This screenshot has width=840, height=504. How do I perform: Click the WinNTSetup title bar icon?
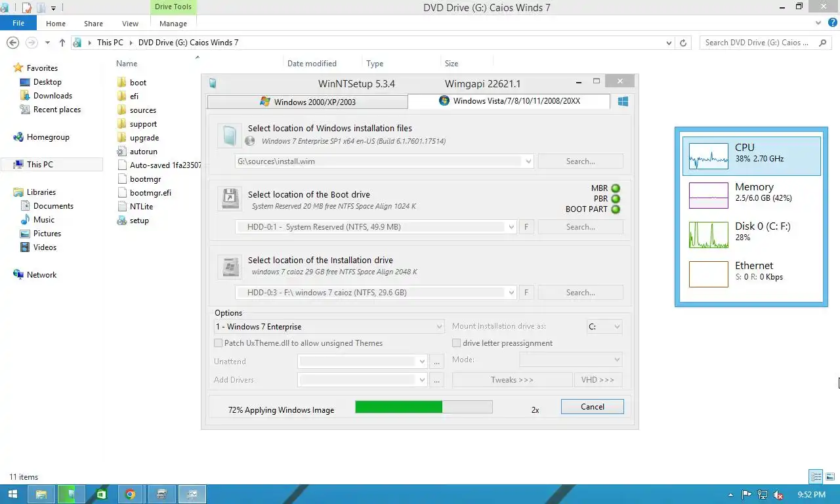213,83
